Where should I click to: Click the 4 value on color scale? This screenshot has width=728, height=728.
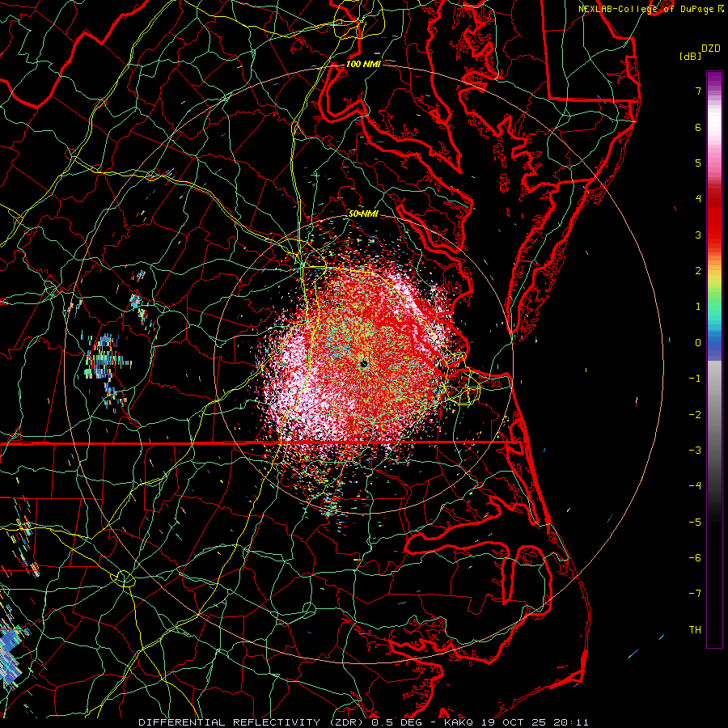pyautogui.click(x=698, y=199)
